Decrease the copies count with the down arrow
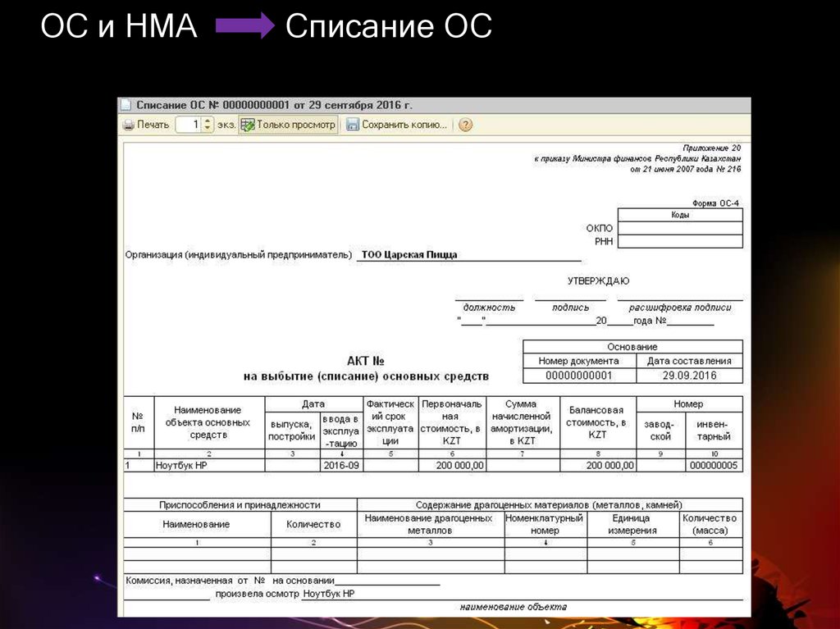Viewport: 840px width, 629px height. point(208,129)
